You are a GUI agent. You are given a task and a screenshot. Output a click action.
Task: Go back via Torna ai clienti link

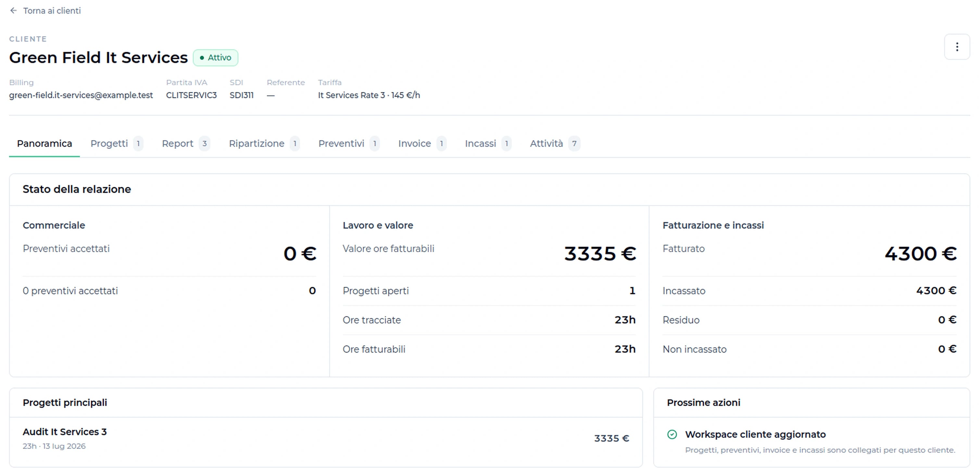point(45,11)
